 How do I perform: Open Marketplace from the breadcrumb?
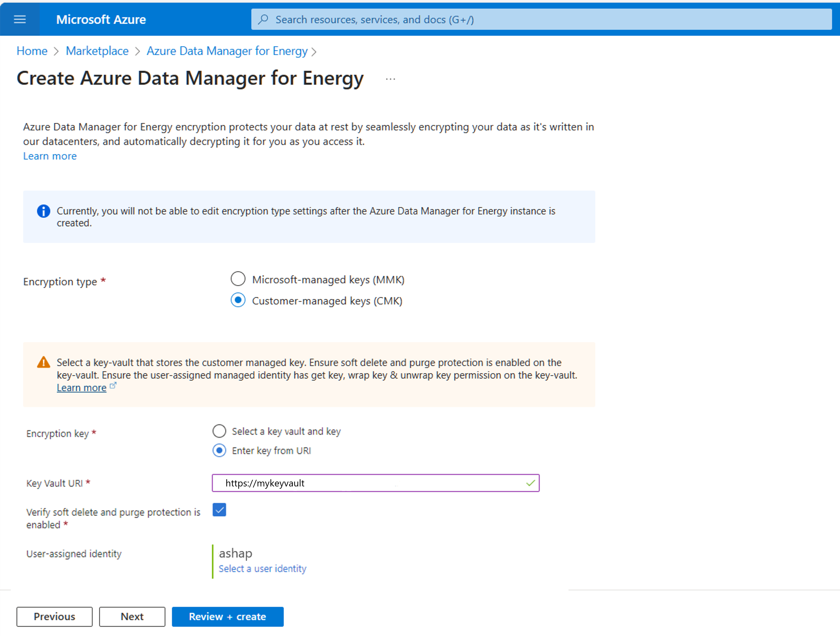[x=97, y=51]
